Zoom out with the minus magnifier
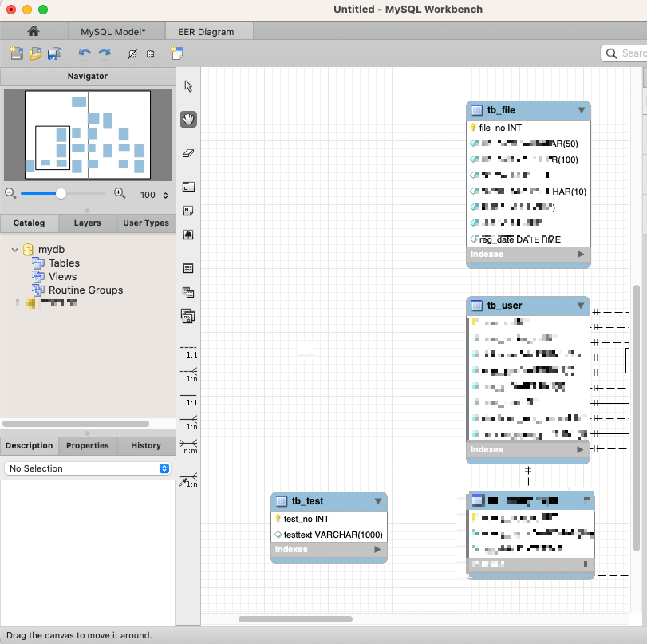The width and height of the screenshot is (647, 644). point(10,193)
